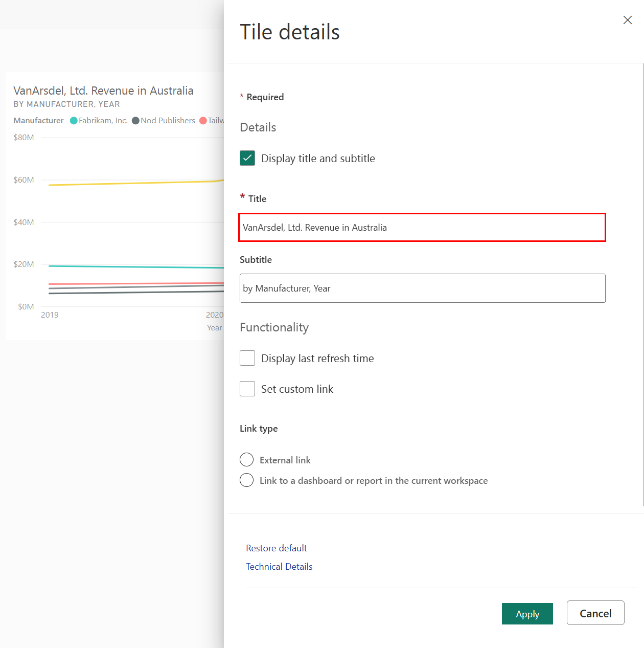The width and height of the screenshot is (644, 648).
Task: Check the Set custom link box
Action: 247,389
